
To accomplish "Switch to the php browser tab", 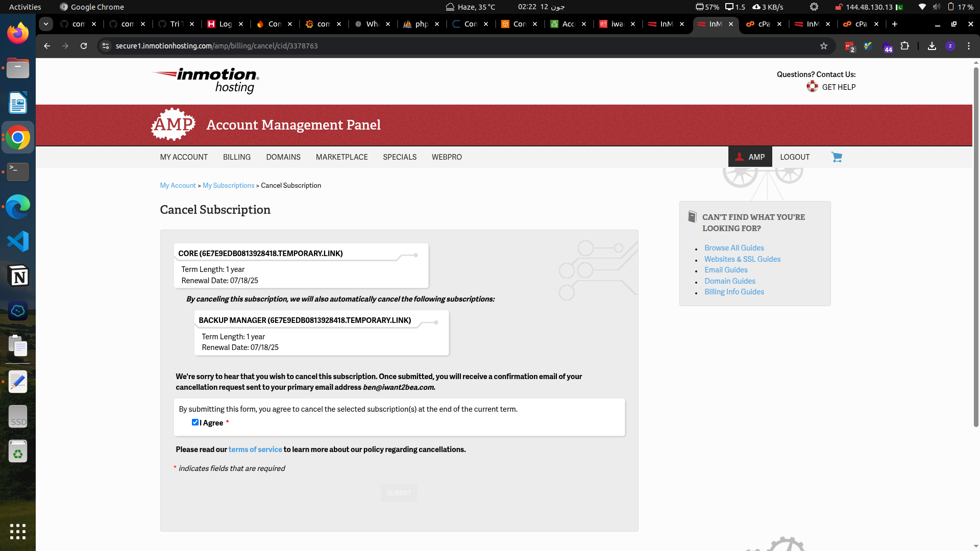I will click(421, 24).
